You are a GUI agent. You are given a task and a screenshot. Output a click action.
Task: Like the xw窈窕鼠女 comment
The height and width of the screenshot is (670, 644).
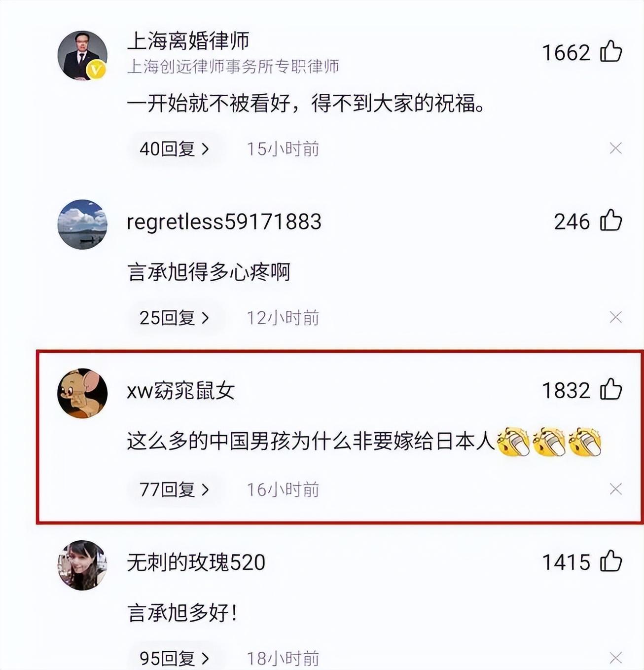coord(611,389)
